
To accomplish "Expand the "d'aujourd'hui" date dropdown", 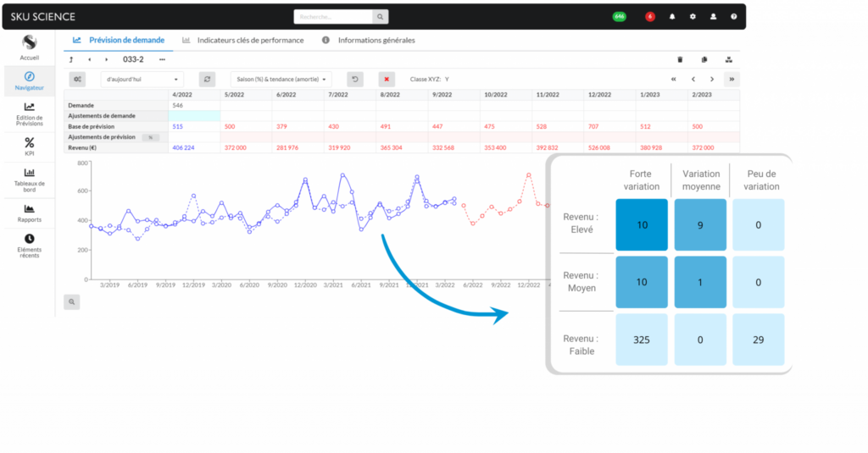I will (142, 79).
